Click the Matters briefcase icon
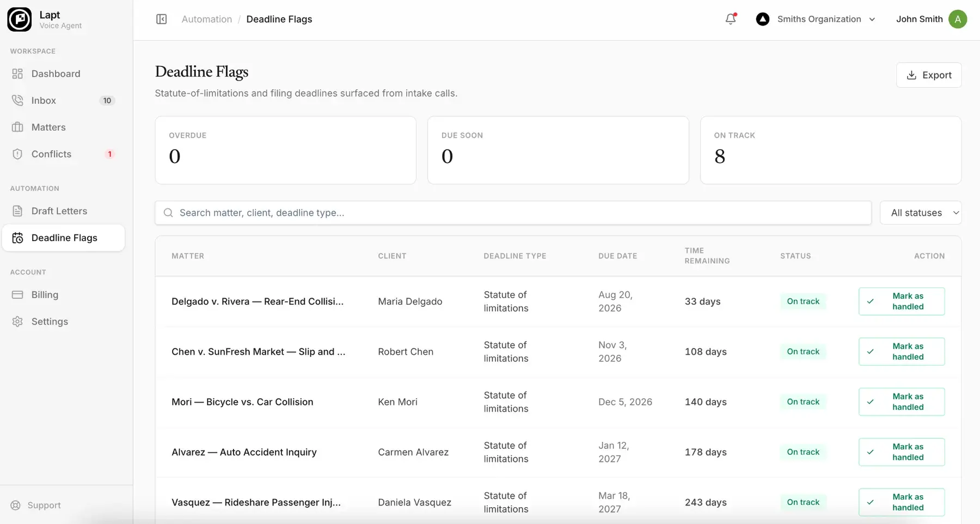Image resolution: width=980 pixels, height=524 pixels. pyautogui.click(x=17, y=127)
